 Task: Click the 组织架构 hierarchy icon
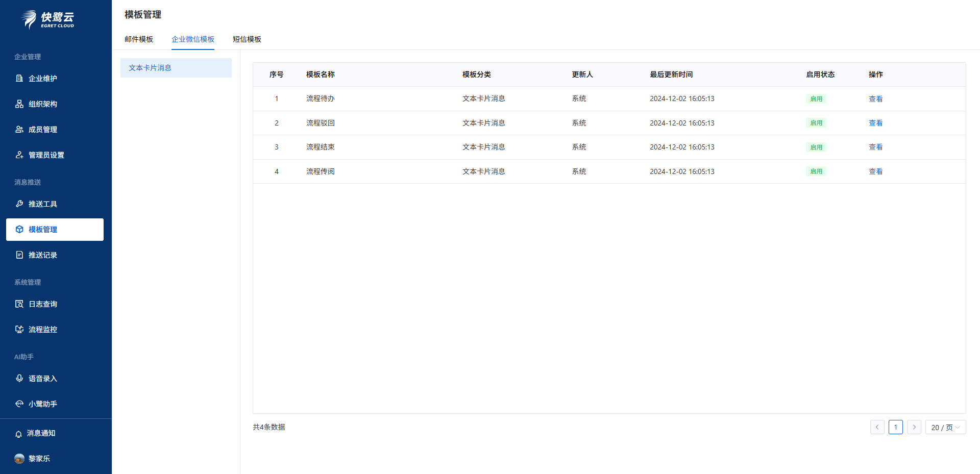19,104
